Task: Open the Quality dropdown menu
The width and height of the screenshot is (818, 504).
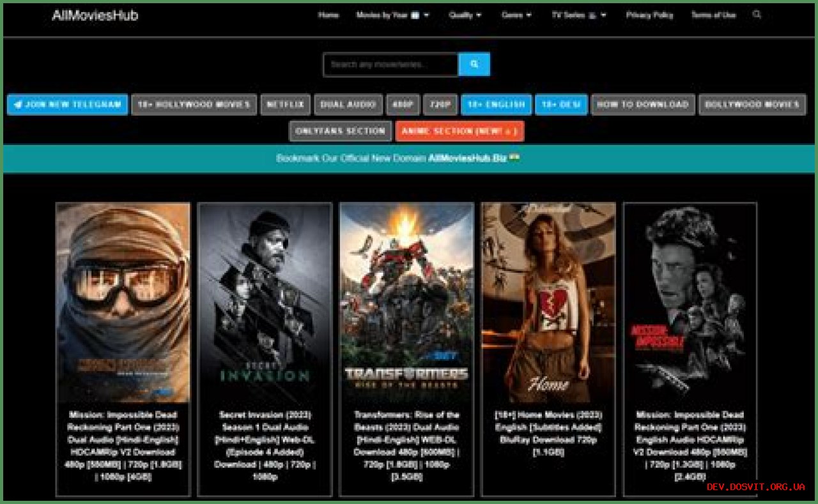Action: pyautogui.click(x=465, y=15)
